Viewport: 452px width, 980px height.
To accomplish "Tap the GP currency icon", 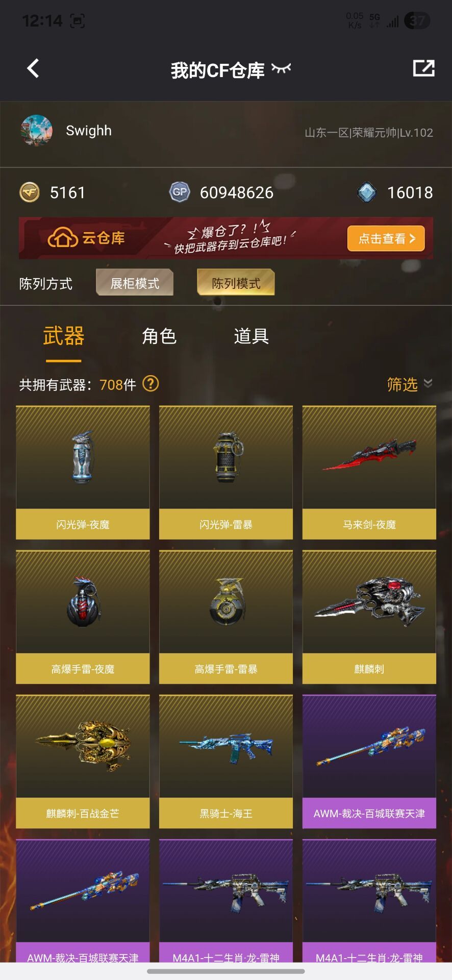I will [180, 192].
